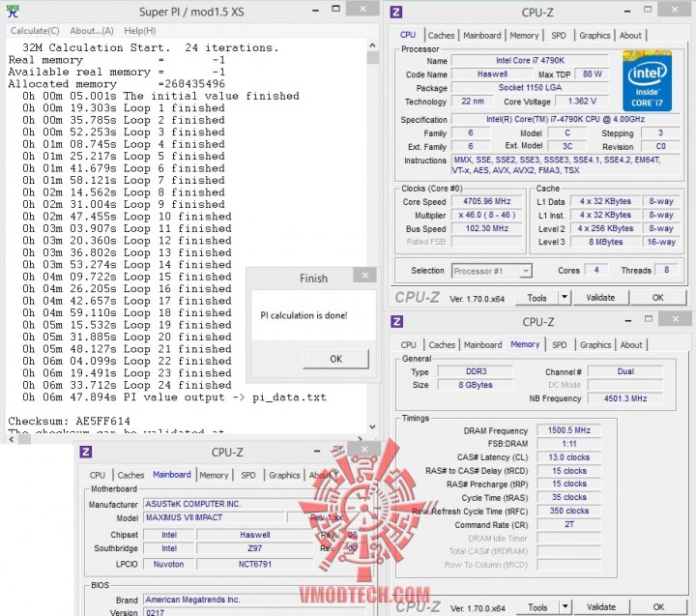Click Validate in bottom-right CPU-Z window
This screenshot has width=696, height=616.
click(601, 607)
